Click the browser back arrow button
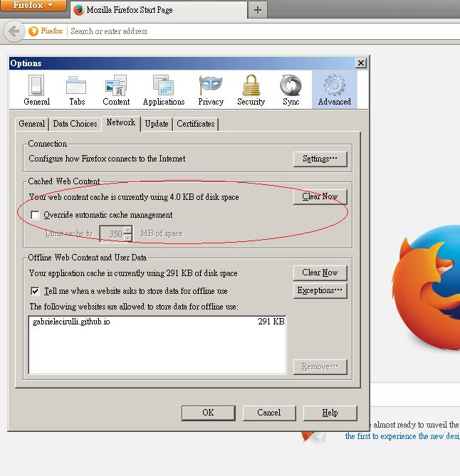 [x=14, y=31]
